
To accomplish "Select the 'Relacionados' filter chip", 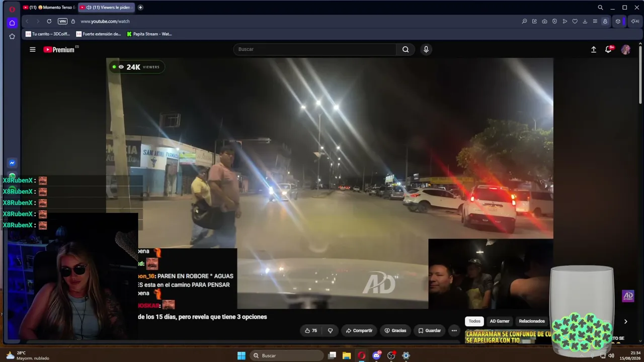I will point(532,321).
